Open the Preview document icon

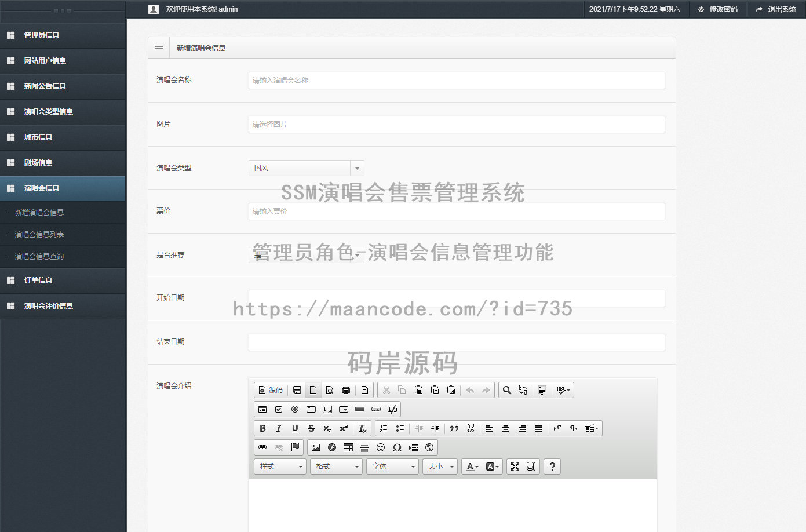330,390
